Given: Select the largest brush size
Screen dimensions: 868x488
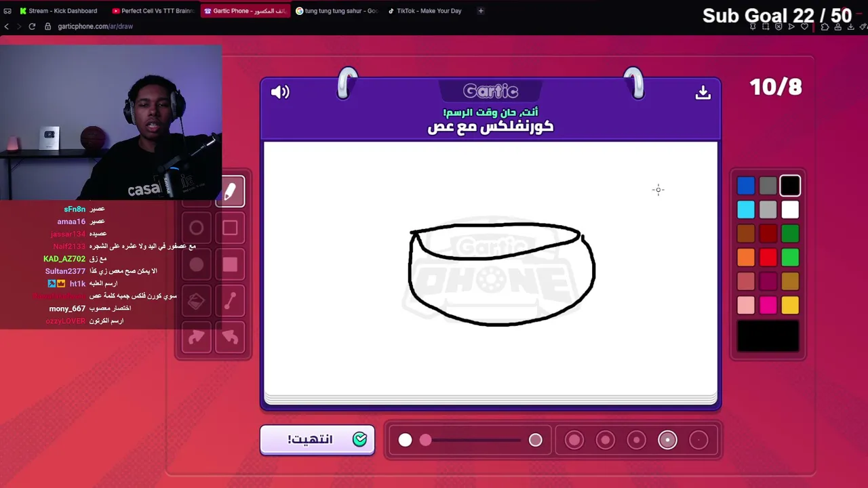Looking at the screenshot, I should (574, 441).
